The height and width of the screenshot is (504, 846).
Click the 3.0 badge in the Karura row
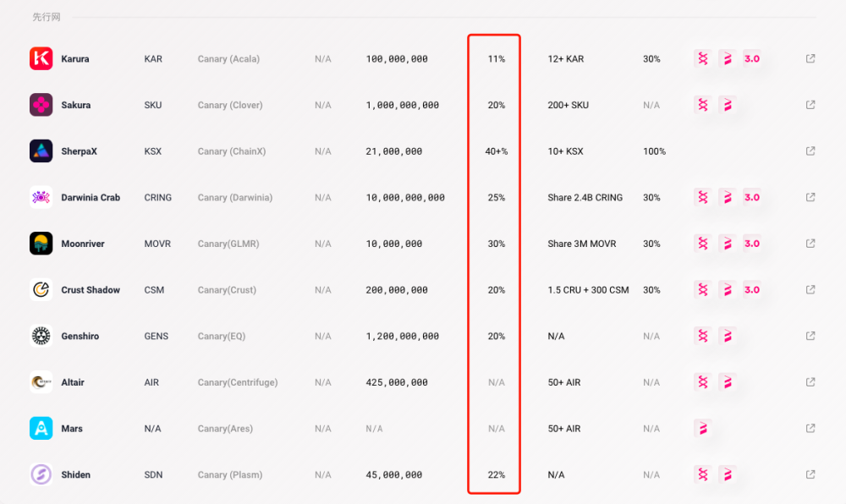pos(752,58)
